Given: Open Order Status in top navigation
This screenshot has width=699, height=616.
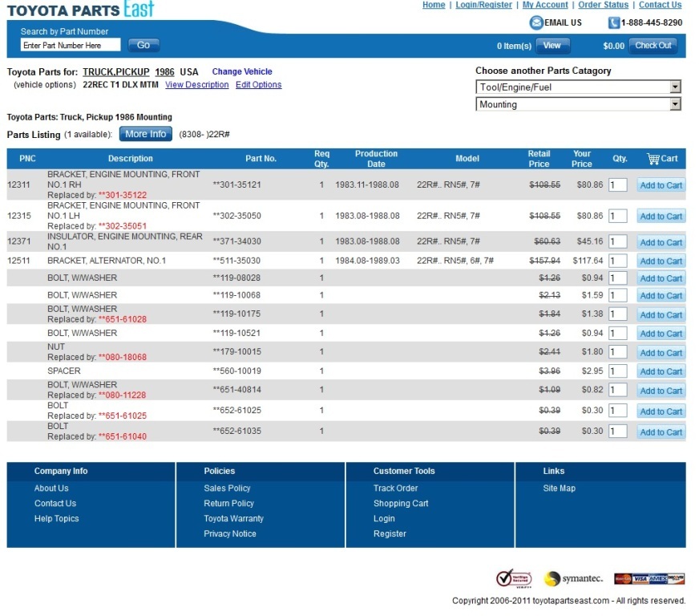Looking at the screenshot, I should pyautogui.click(x=603, y=5).
